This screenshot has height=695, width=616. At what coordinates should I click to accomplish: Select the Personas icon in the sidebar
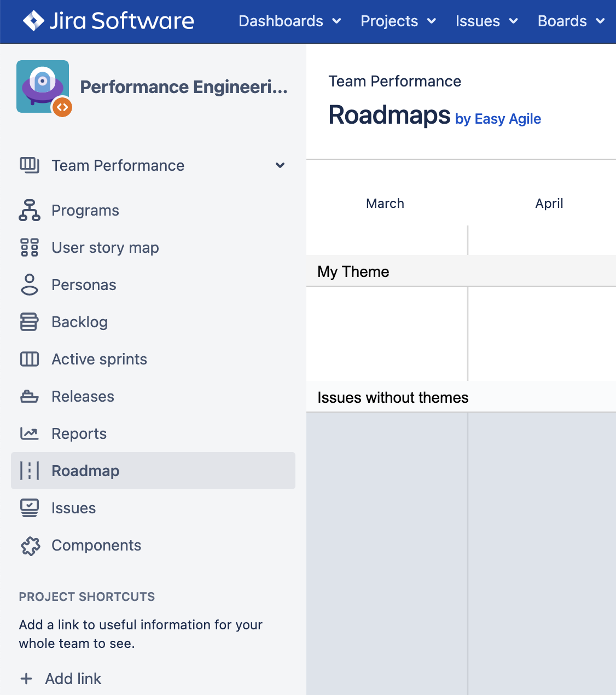[x=30, y=285]
